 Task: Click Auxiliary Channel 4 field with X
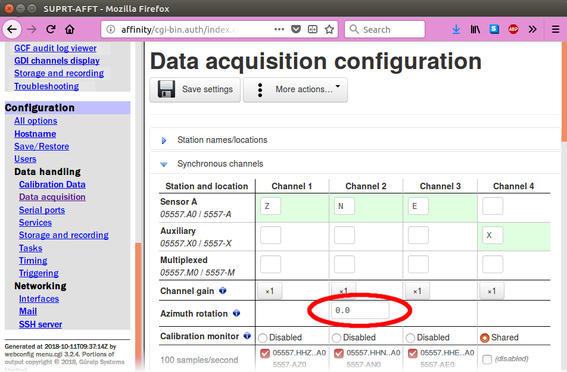point(493,235)
